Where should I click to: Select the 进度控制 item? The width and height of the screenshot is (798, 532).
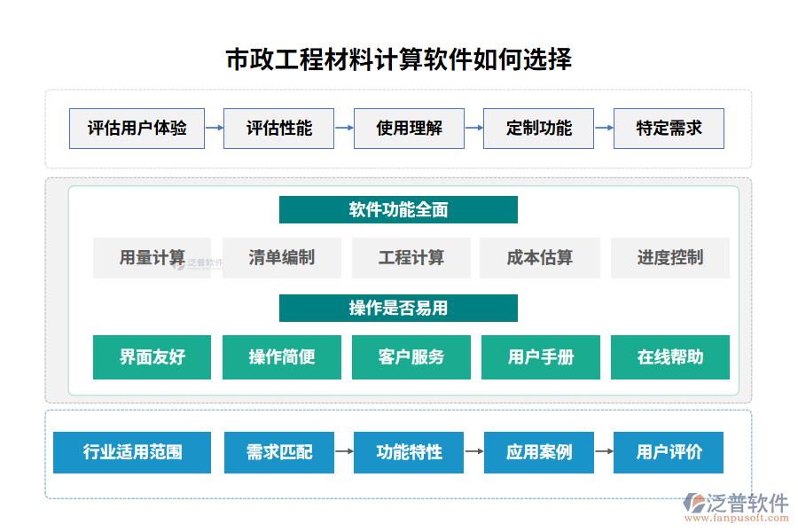[670, 258]
